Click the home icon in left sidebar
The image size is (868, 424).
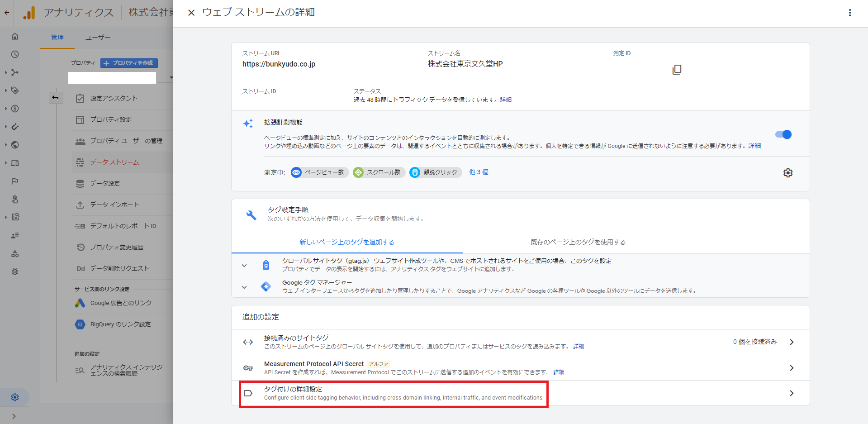pyautogui.click(x=15, y=36)
